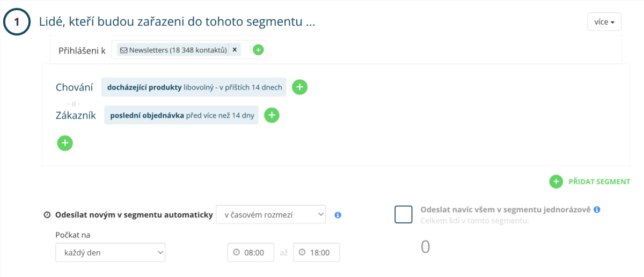Click the envelope icon in Newsletters tag
The width and height of the screenshot is (644, 277).
point(124,50)
